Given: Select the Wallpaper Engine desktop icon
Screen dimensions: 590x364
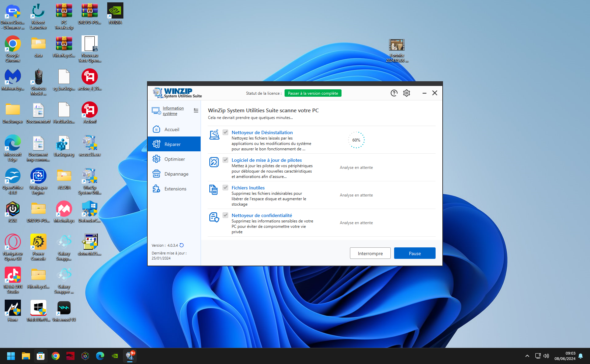Looking at the screenshot, I should pos(38,181).
